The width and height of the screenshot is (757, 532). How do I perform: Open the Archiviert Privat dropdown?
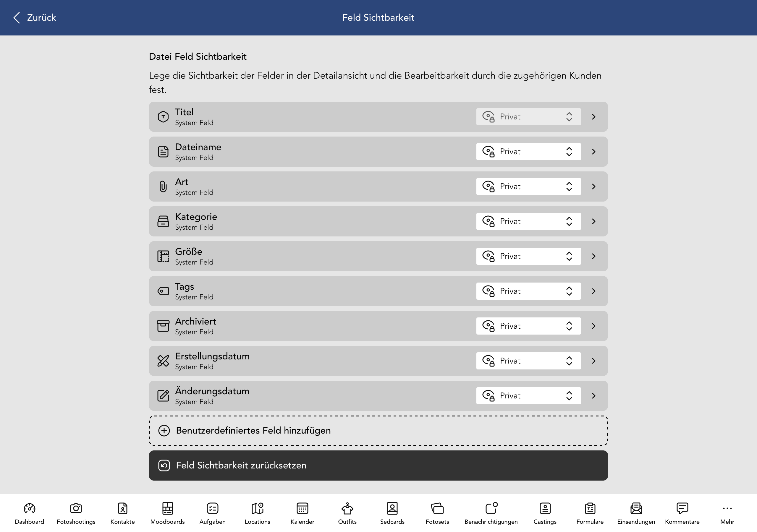(x=528, y=326)
